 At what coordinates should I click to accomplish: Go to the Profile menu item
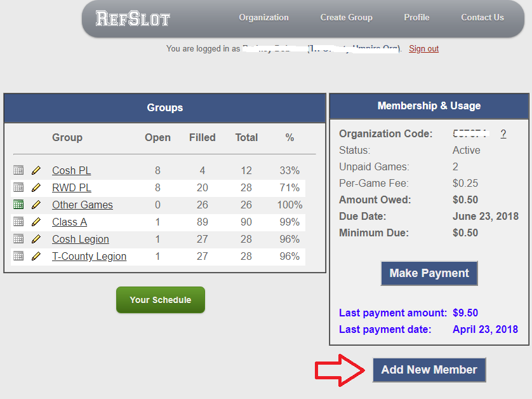(x=416, y=18)
